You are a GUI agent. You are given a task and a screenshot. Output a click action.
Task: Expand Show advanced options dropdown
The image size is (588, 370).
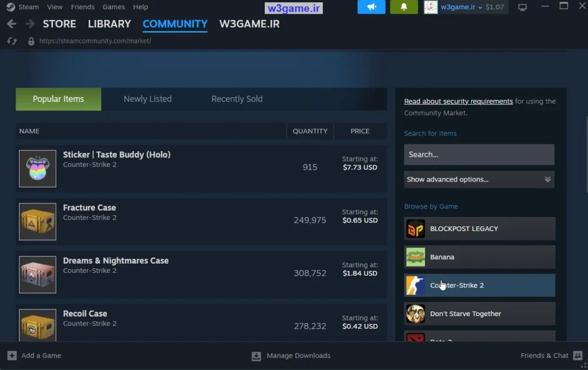tap(479, 179)
